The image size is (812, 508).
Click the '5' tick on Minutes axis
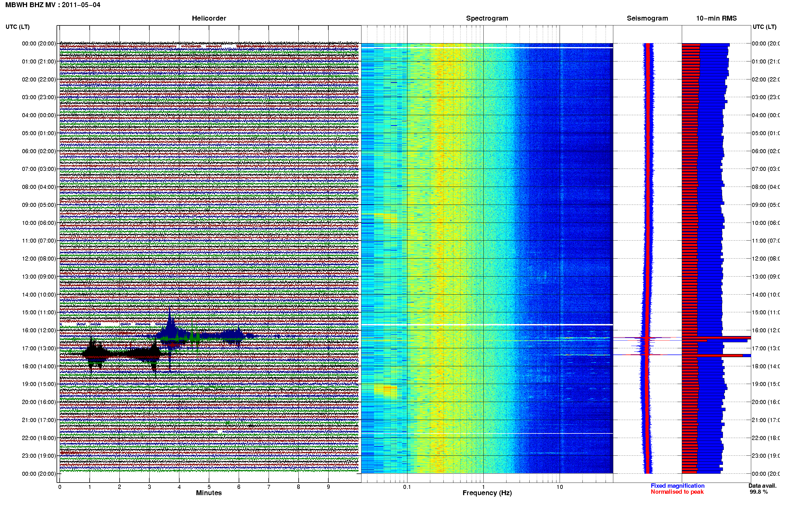tap(209, 487)
